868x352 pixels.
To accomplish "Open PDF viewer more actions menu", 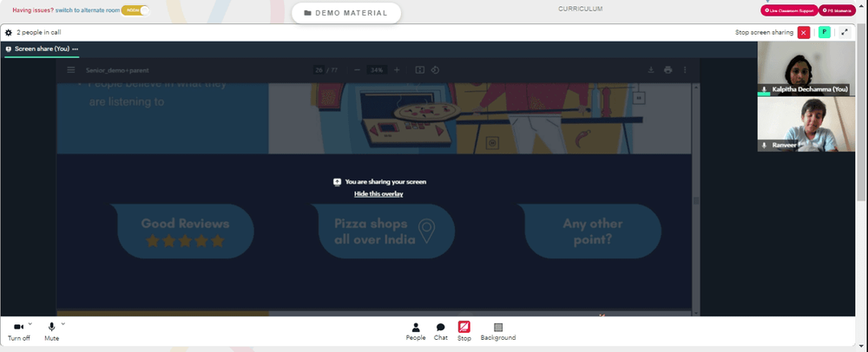I will click(x=685, y=70).
